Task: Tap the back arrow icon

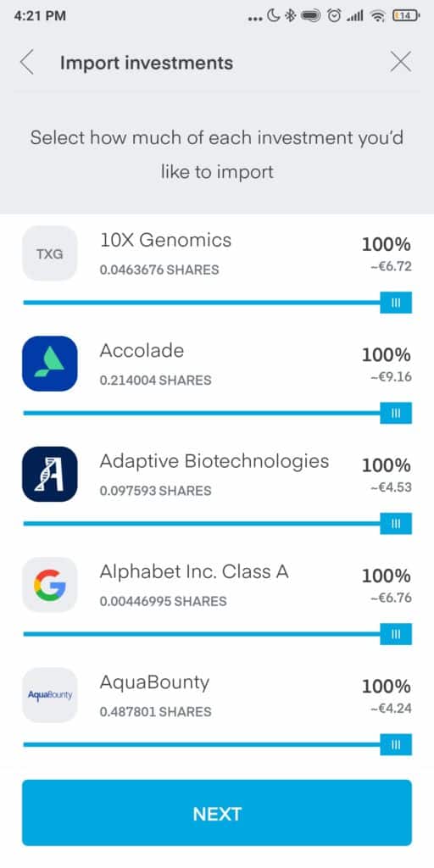Action: 26,63
